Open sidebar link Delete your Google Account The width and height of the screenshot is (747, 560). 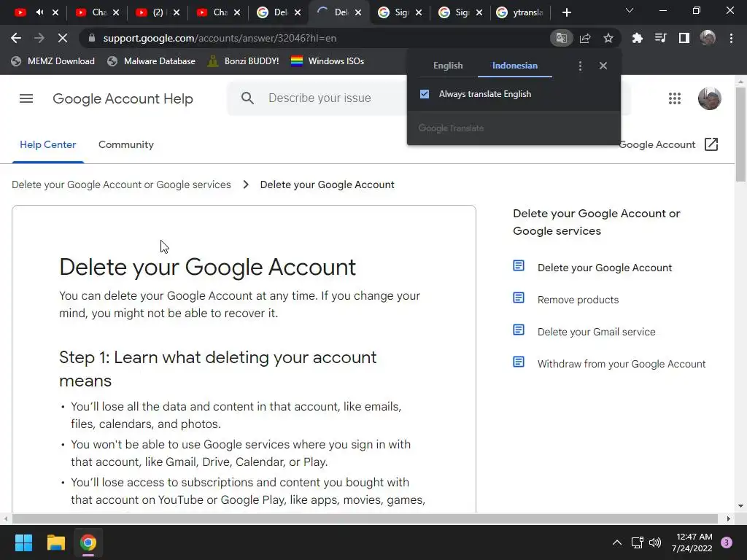point(605,268)
